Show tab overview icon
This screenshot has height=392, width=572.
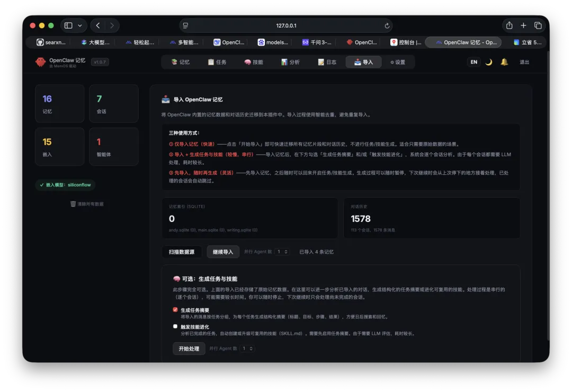[538, 25]
